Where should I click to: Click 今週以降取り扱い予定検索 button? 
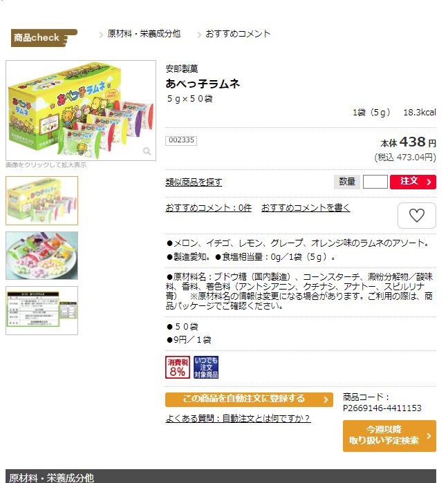tap(389, 436)
